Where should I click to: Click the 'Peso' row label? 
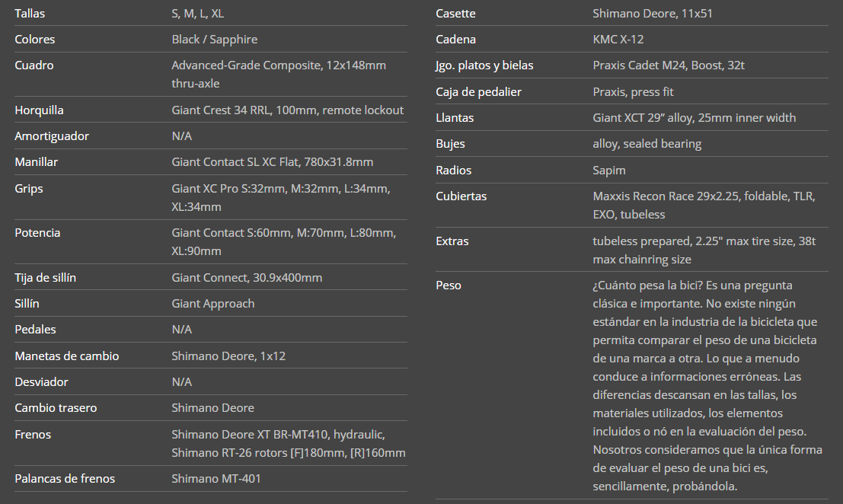[449, 285]
